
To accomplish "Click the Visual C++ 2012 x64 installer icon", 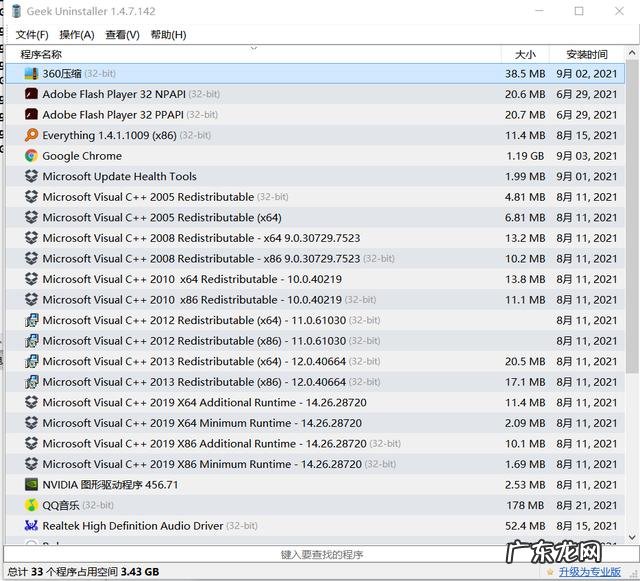I will click(32, 321).
